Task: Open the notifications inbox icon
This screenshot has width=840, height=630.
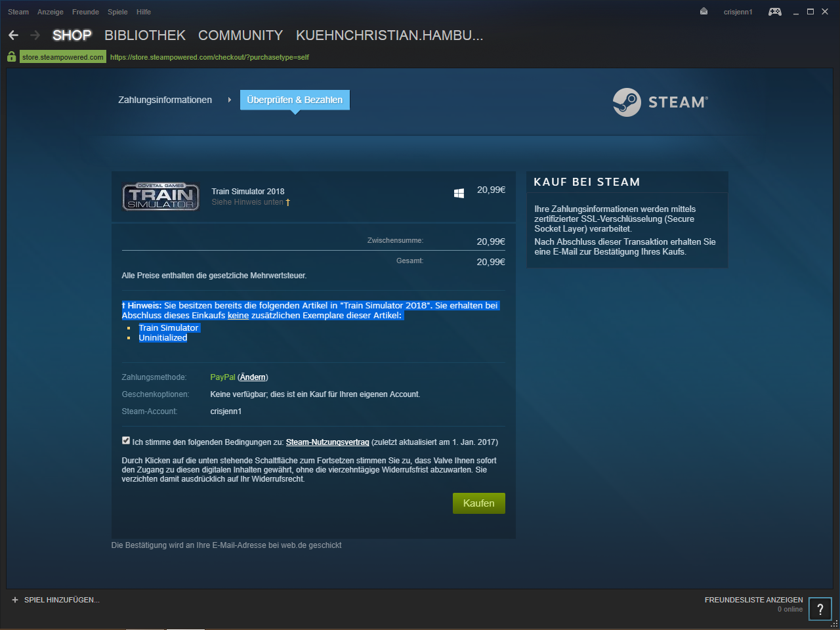Action: 703,11
